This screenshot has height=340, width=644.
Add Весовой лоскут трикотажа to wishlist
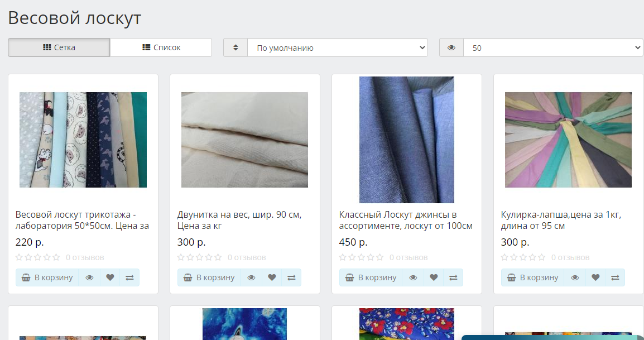tap(110, 277)
